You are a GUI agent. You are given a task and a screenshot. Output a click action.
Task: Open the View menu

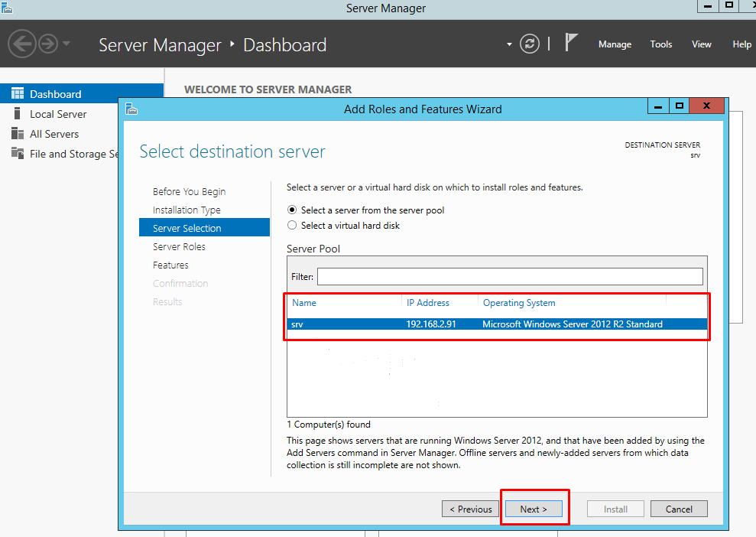[701, 44]
